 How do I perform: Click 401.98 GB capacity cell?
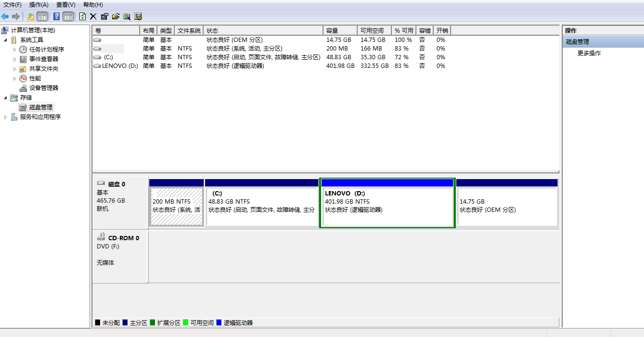(x=340, y=66)
